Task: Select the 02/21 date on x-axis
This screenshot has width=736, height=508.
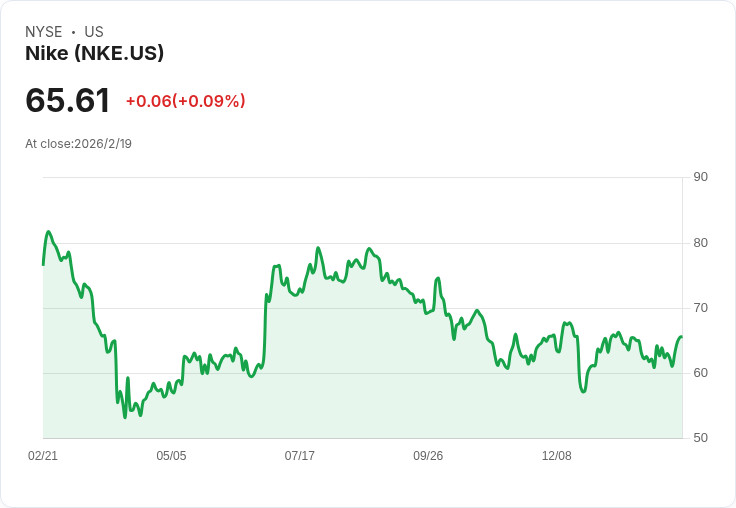Action: [x=43, y=455]
